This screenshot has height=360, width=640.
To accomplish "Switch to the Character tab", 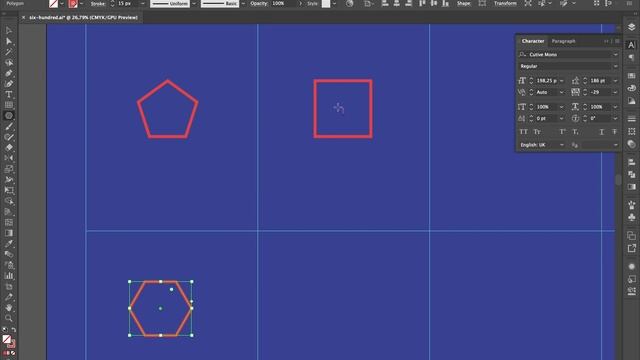I will click(x=533, y=41).
